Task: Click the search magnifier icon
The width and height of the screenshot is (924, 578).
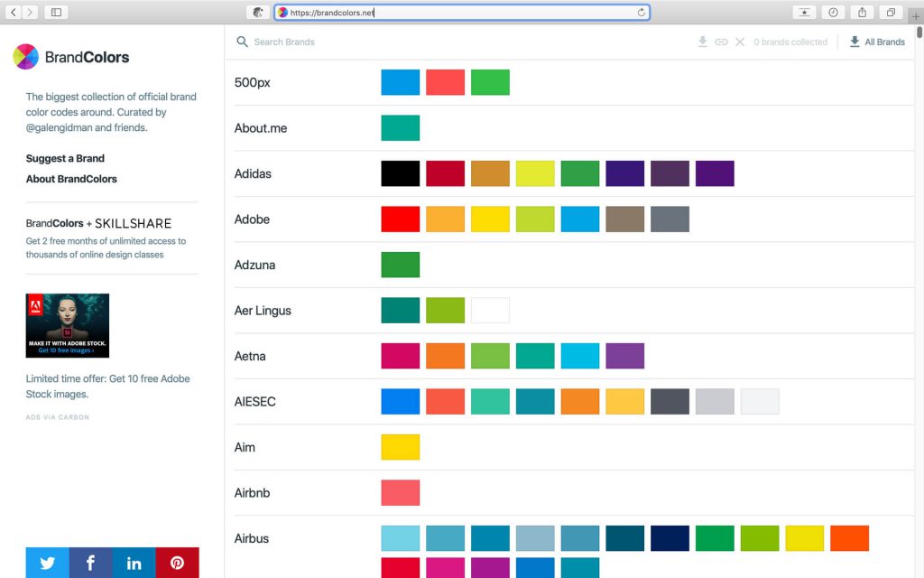Action: click(x=242, y=42)
